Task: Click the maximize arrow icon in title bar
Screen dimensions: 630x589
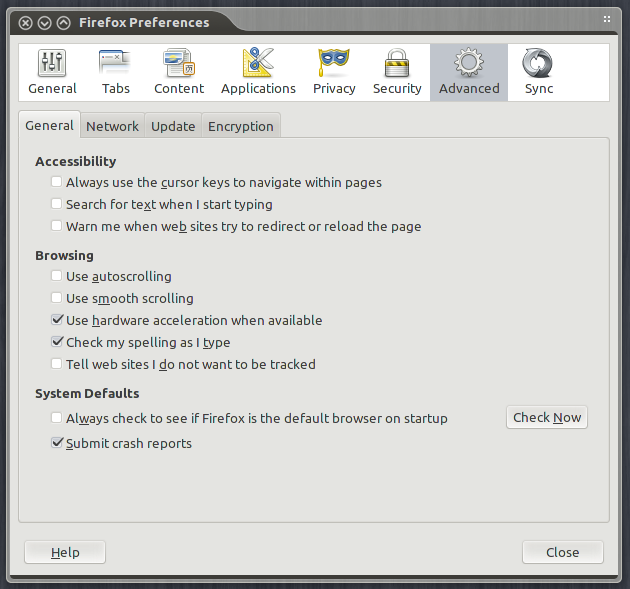Action: [63, 23]
